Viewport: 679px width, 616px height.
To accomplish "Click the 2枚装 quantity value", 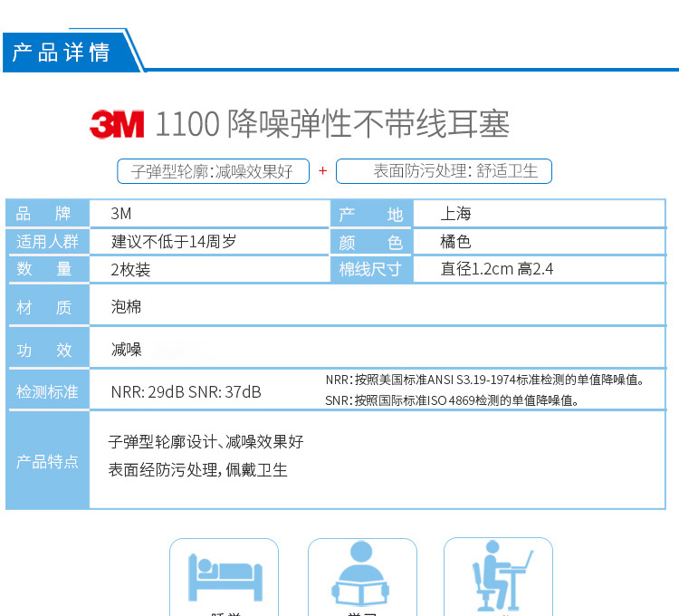I will click(130, 269).
